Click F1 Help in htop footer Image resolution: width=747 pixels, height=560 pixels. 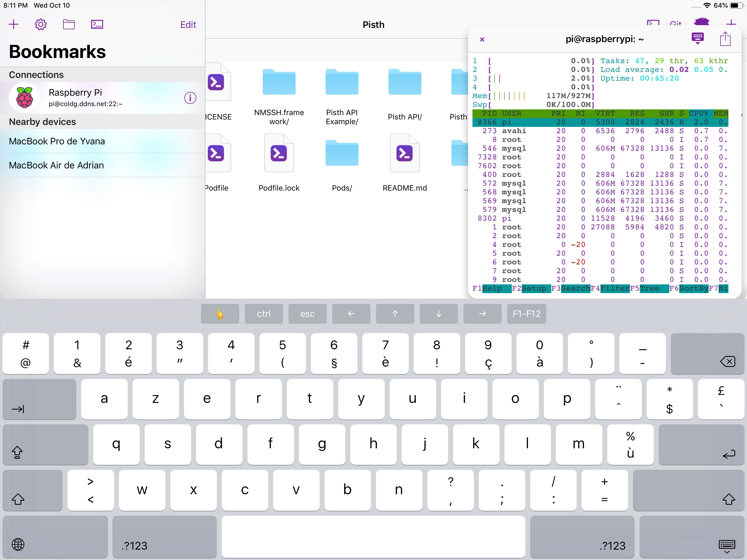click(x=492, y=288)
